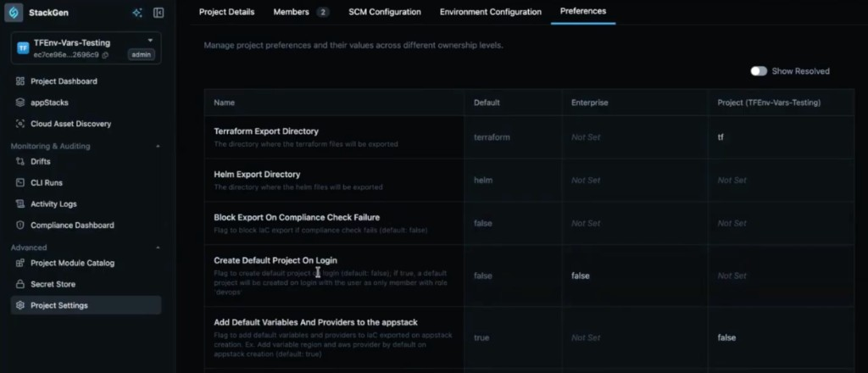Click the CLI Runs terminal icon
The image size is (868, 373).
(x=20, y=182)
